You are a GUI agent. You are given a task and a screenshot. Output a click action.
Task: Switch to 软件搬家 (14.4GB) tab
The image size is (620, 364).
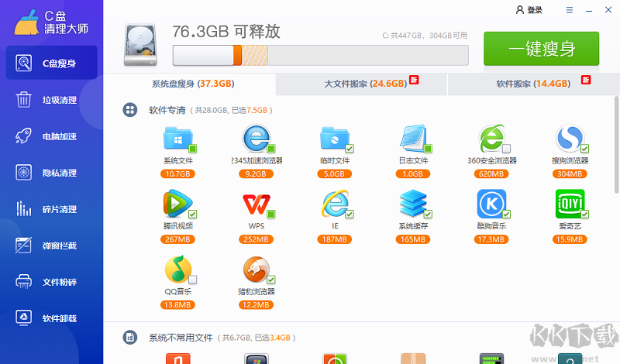pyautogui.click(x=533, y=84)
